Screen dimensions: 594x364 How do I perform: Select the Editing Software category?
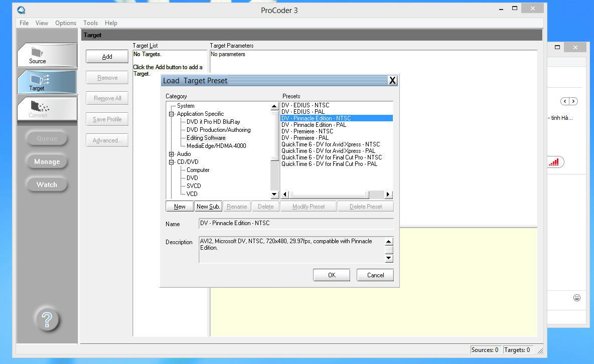206,138
